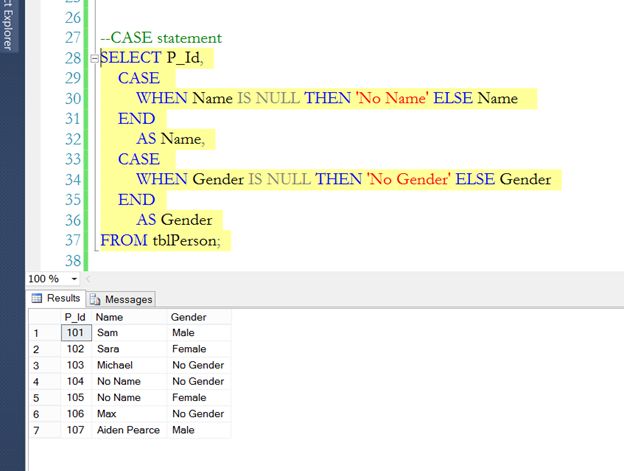Click No Gender in Michael's row
This screenshot has height=471, width=624.
198,365
